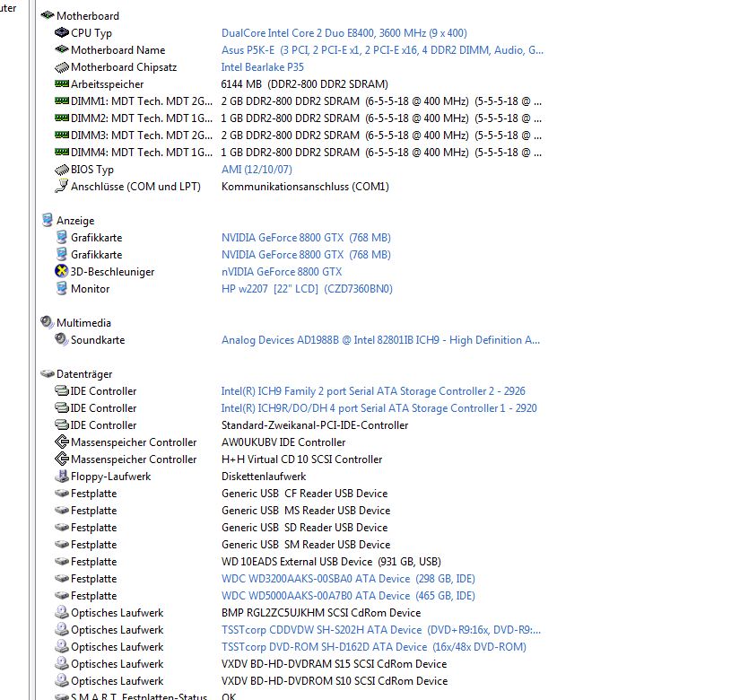Select the Arbeitsspeicher field label
731x700 pixels.
coord(108,84)
